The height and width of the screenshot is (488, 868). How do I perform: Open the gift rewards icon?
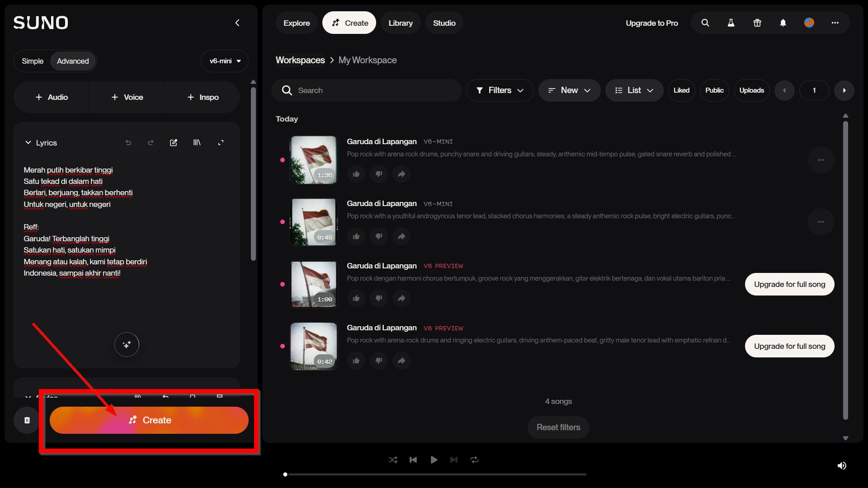(x=757, y=23)
